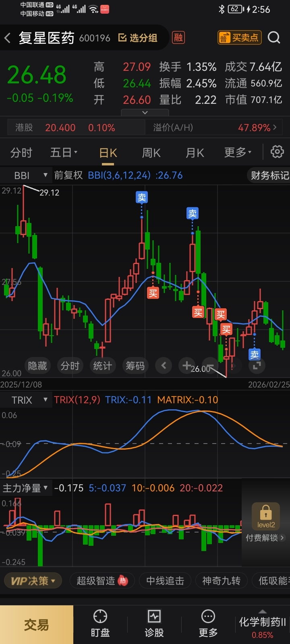Open the 更多 period dropdown
290x644 pixels.
[238, 153]
